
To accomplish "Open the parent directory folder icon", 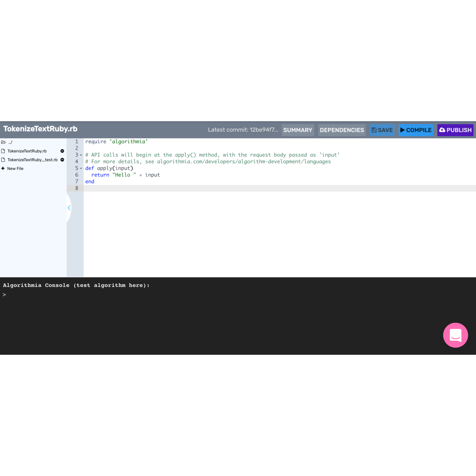I will click(3, 142).
